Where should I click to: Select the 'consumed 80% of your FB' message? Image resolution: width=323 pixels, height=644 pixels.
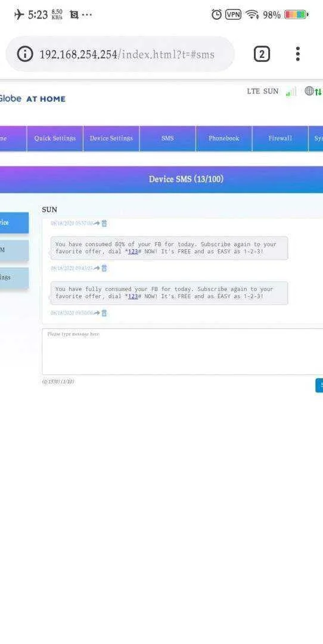click(x=169, y=247)
